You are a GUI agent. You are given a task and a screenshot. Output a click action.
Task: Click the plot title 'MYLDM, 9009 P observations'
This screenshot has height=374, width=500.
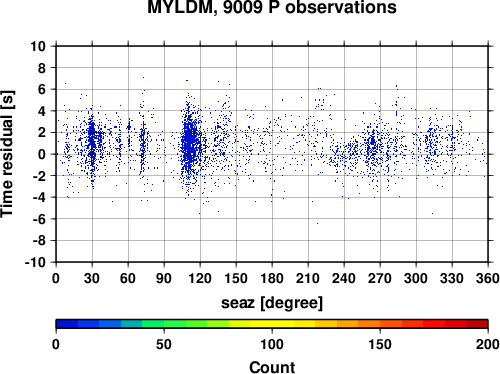272,7
